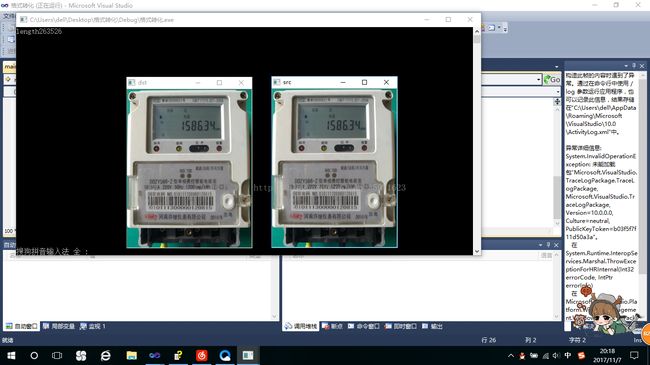This screenshot has width=650, height=365.
Task: Switch to the 局部变量 tab
Action: (x=58, y=326)
